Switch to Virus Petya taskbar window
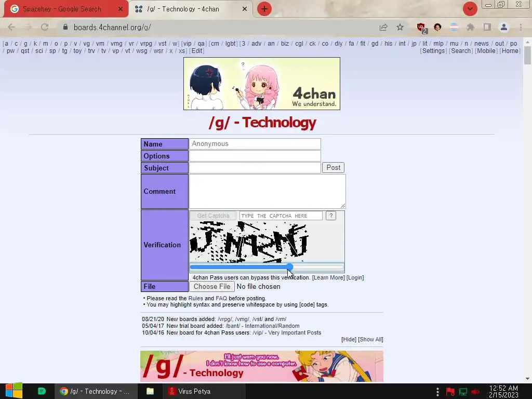The height and width of the screenshot is (399, 532). click(x=204, y=391)
